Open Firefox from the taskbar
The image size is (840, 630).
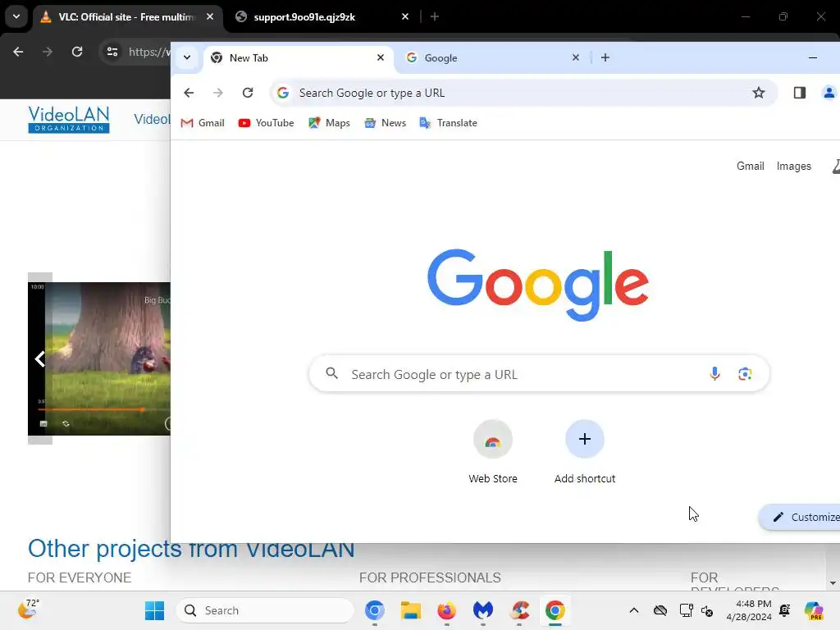[x=446, y=610]
